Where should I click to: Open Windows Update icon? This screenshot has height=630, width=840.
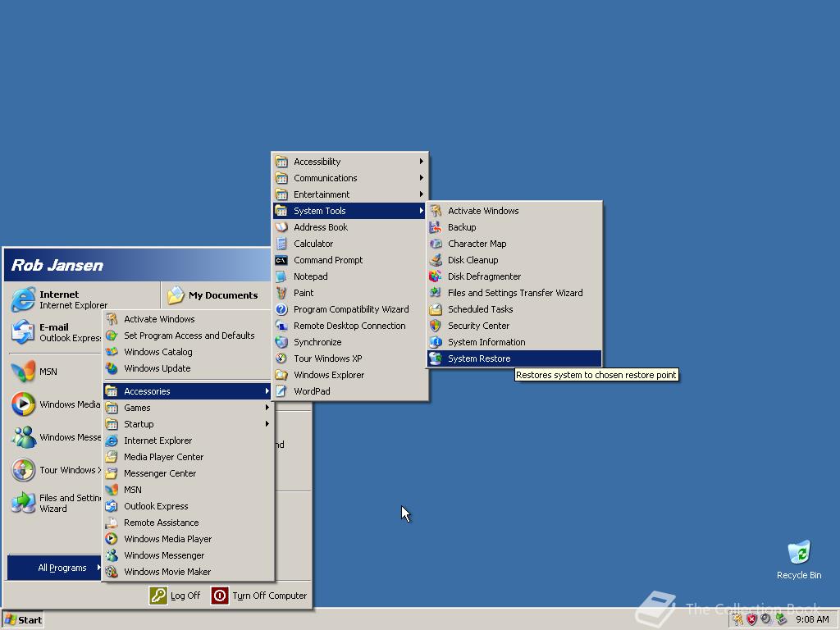pyautogui.click(x=112, y=368)
